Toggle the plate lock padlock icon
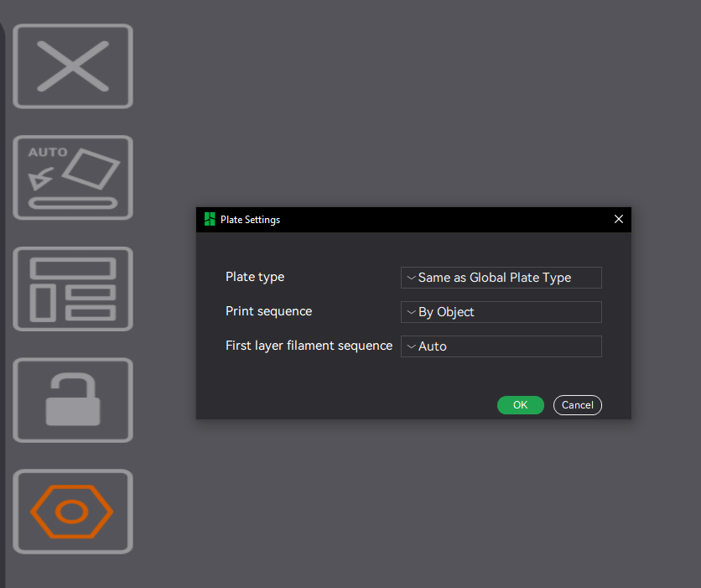 coord(73,400)
